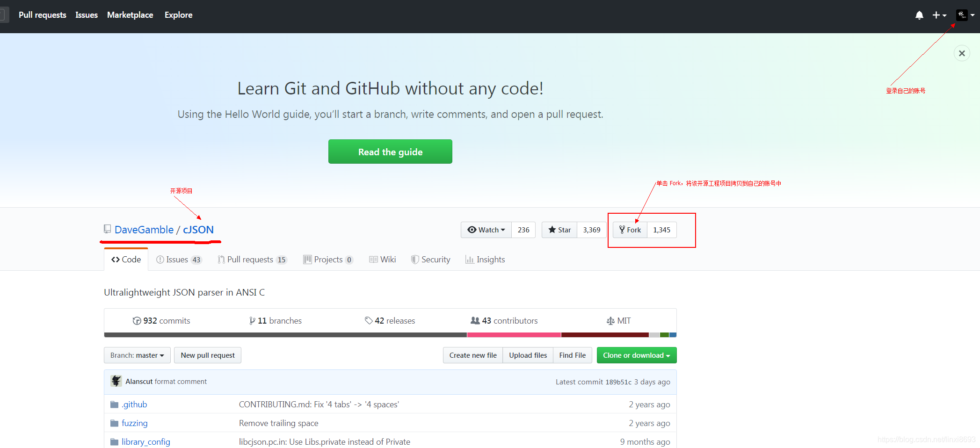Viewport: 980px width, 448px height.
Task: Open the latest commit 189b51c
Action: coord(618,382)
